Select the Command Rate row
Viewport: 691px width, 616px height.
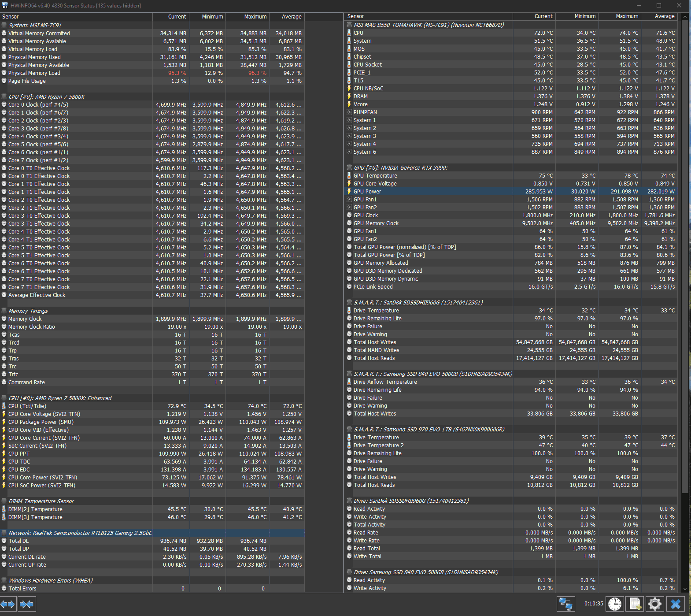[x=152, y=382]
